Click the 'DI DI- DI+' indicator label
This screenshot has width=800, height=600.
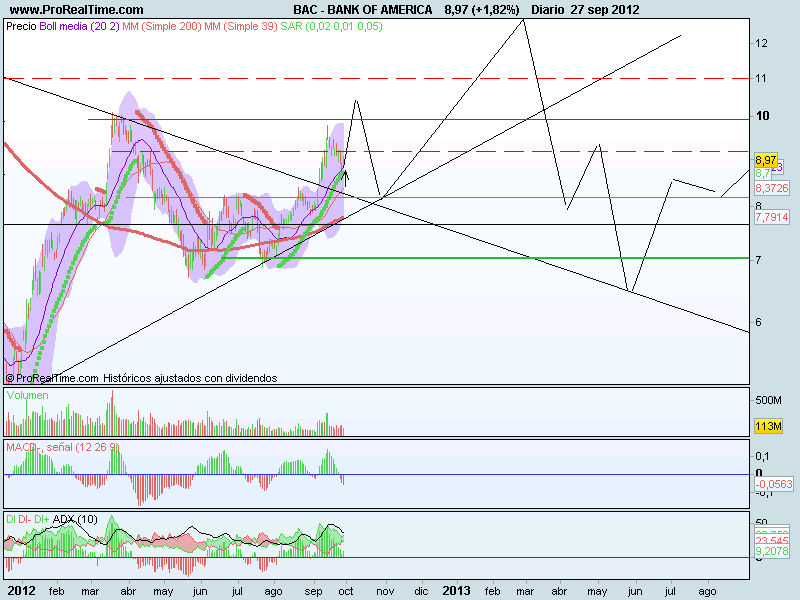point(28,519)
